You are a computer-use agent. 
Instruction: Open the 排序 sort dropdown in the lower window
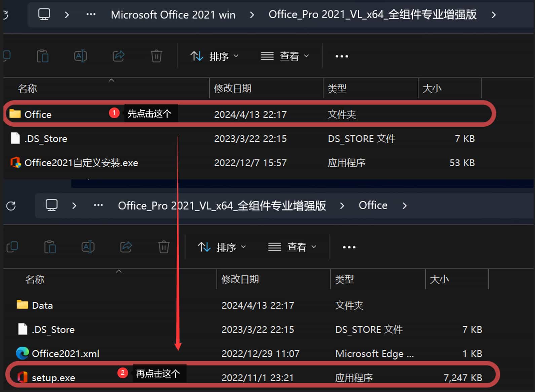(222, 247)
